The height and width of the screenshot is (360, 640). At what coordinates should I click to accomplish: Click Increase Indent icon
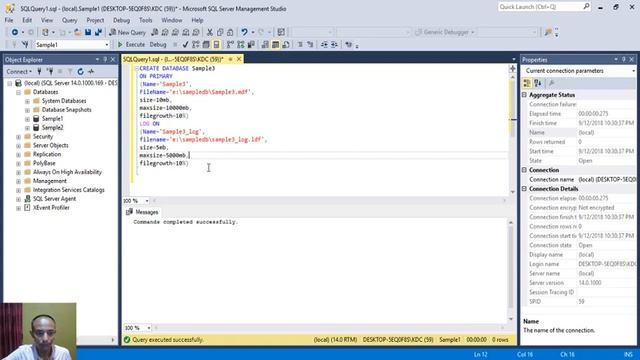coord(334,44)
